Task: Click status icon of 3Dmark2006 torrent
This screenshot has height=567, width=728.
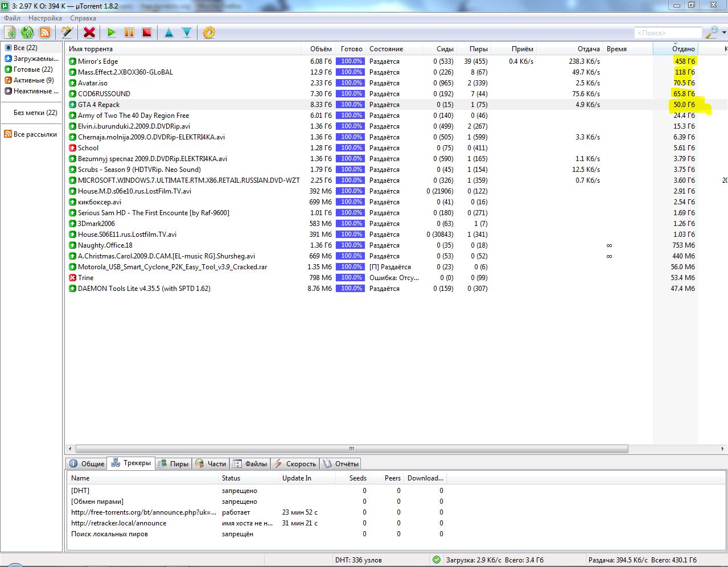Action: (72, 224)
